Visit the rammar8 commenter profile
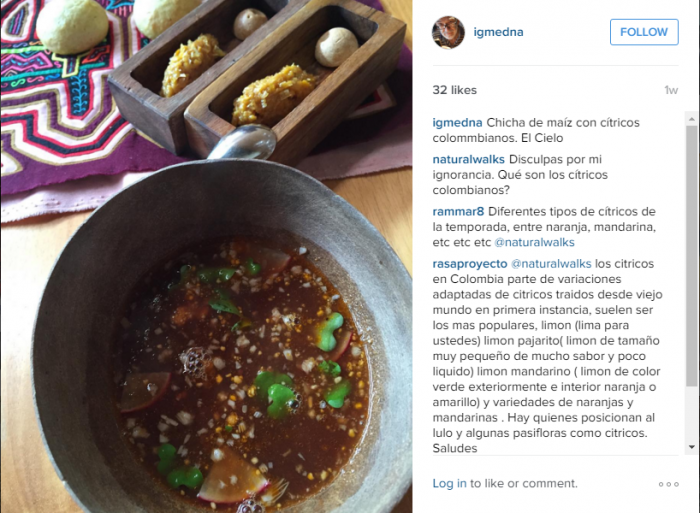 click(458, 212)
